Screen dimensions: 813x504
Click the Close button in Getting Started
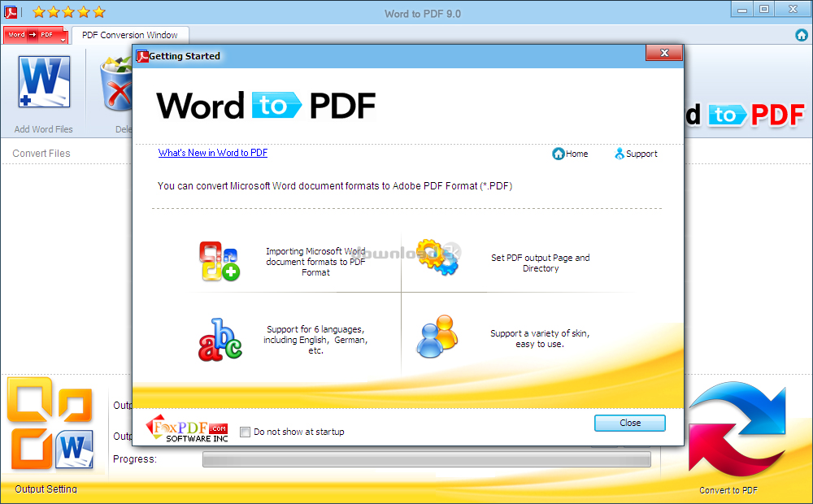click(630, 423)
